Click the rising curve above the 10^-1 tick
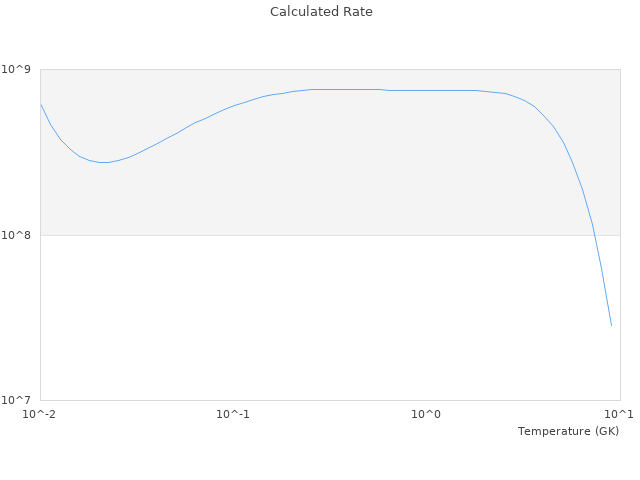This screenshot has width=640, height=480. click(x=233, y=105)
